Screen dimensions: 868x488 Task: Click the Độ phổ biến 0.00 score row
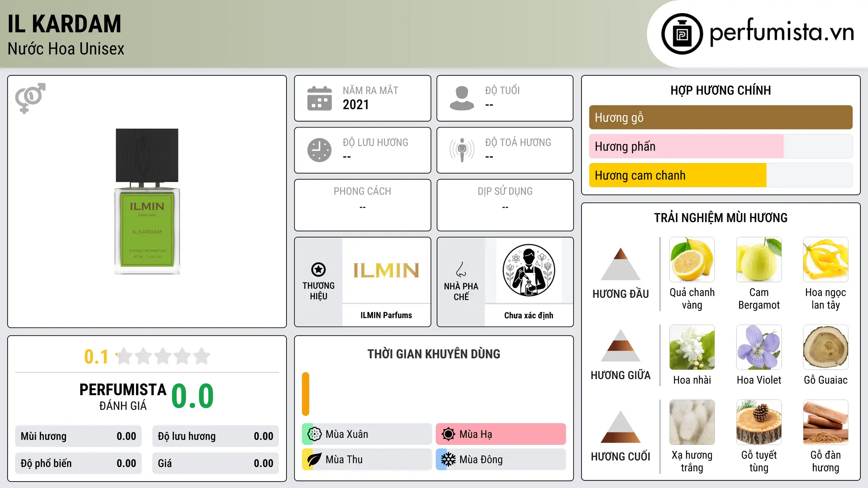tap(78, 463)
